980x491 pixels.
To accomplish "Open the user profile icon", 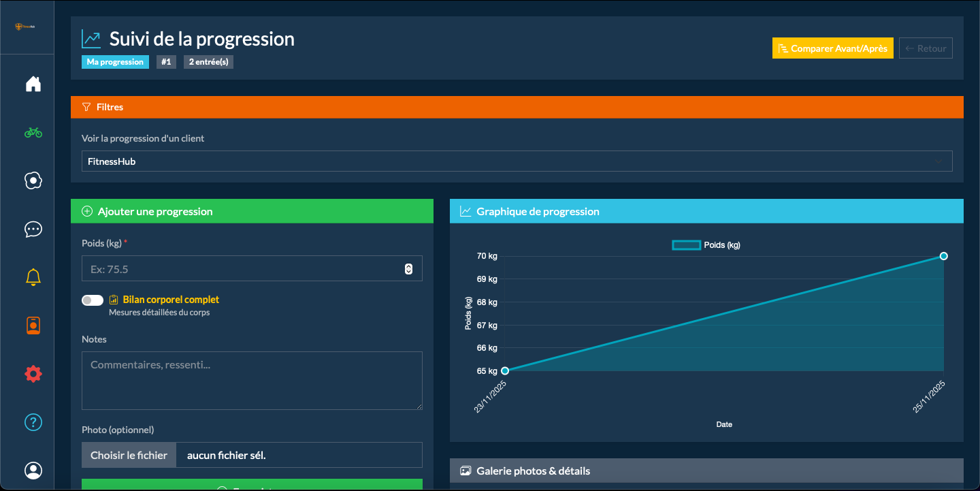I will click(x=33, y=471).
